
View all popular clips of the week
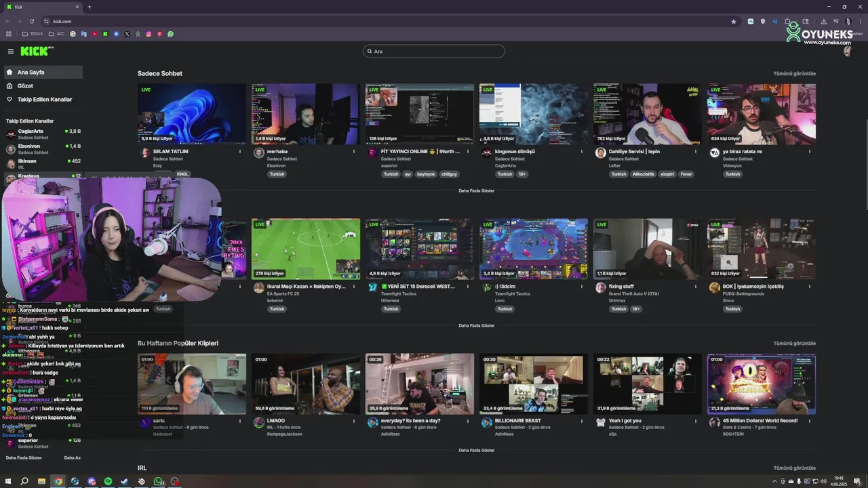pyautogui.click(x=794, y=343)
